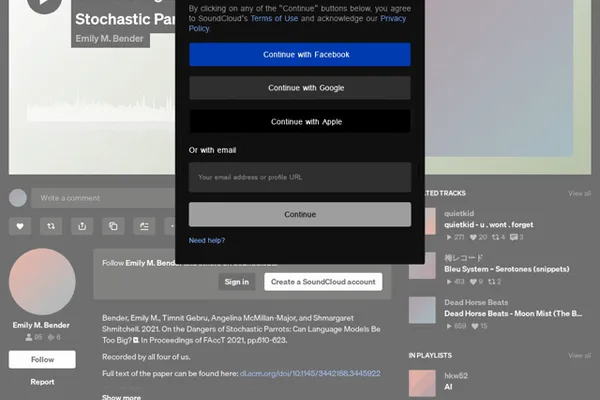Open the quietkid track artwork thumbnail
The width and height of the screenshot is (600, 400).
(x=430, y=221)
